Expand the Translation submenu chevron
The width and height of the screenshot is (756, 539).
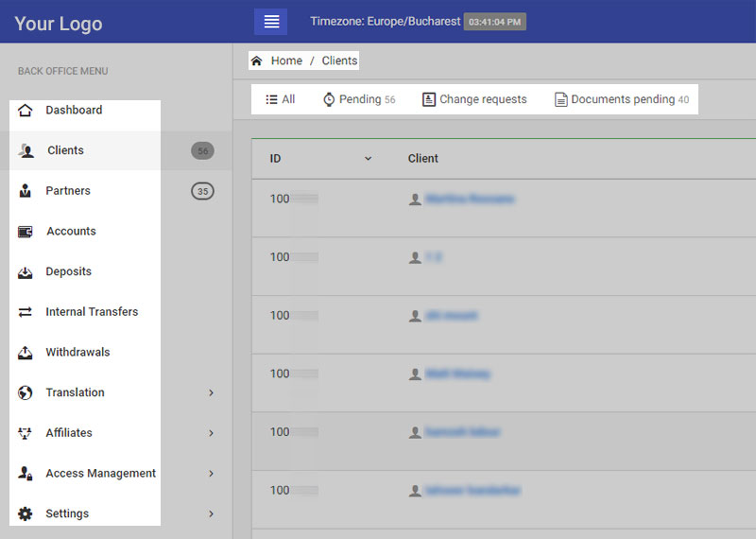coord(211,392)
